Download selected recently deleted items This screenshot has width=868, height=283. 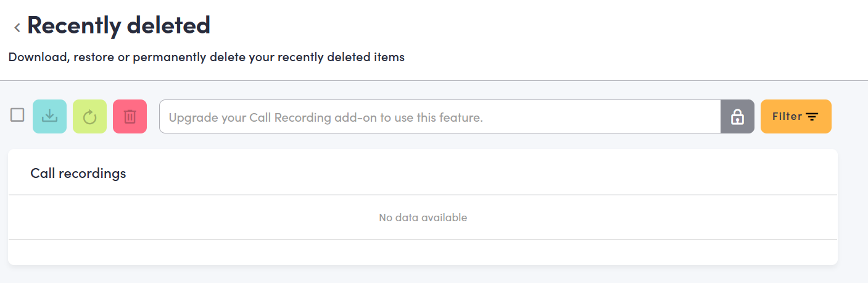coord(49,116)
